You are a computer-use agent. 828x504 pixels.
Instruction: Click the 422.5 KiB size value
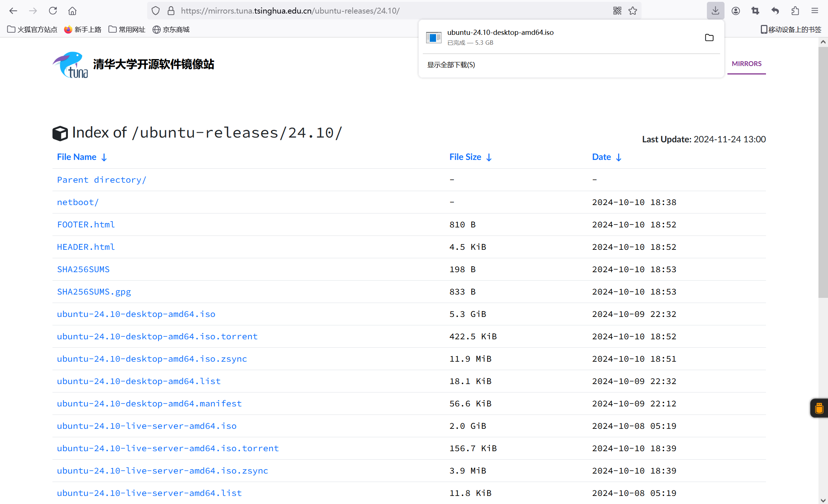point(473,336)
